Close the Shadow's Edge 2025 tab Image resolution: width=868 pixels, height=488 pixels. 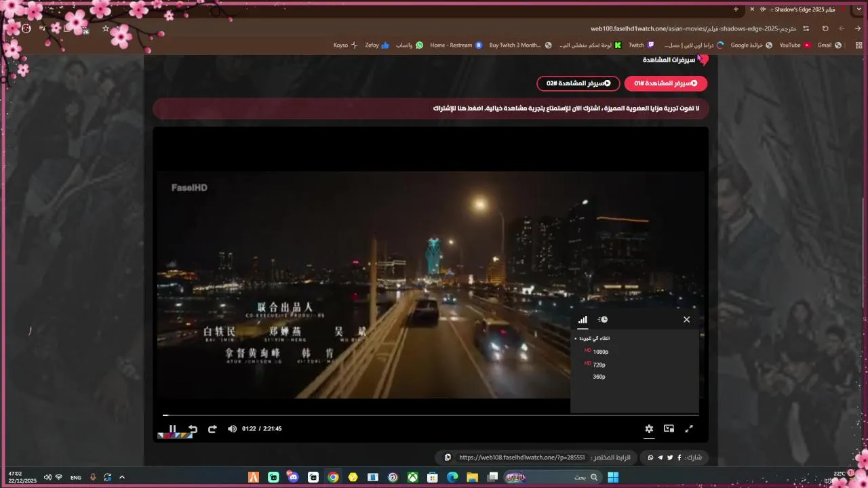click(752, 9)
